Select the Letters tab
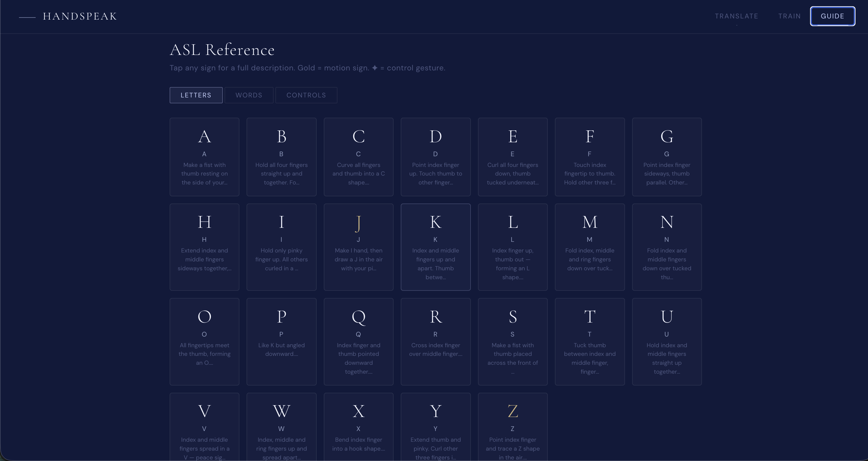This screenshot has width=868, height=461. (196, 95)
